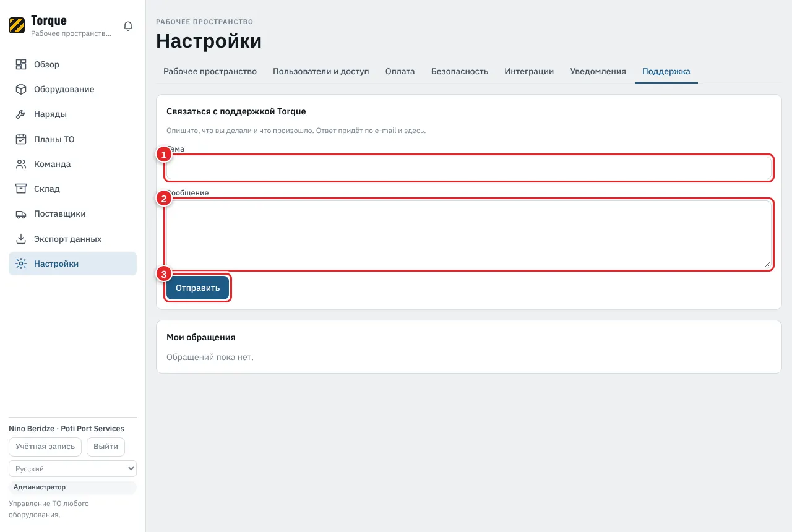Viewport: 792px width, 532px height.
Task: Go to the Оплата tab
Action: point(400,71)
